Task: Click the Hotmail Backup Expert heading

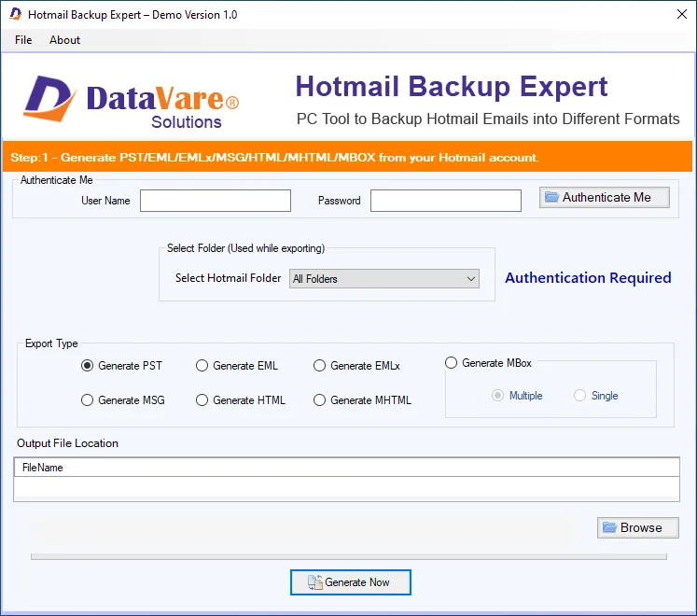Action: pyautogui.click(x=452, y=86)
